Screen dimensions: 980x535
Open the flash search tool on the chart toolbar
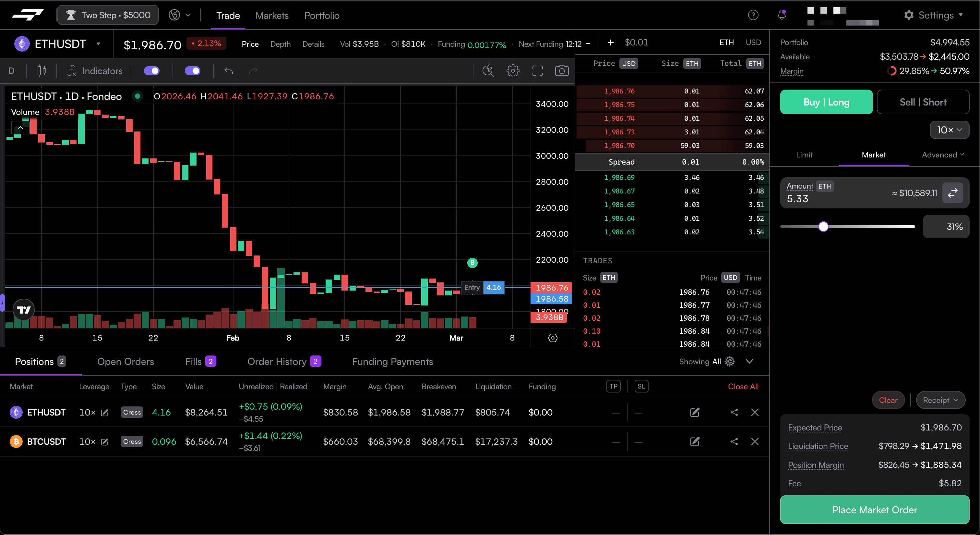tap(488, 70)
